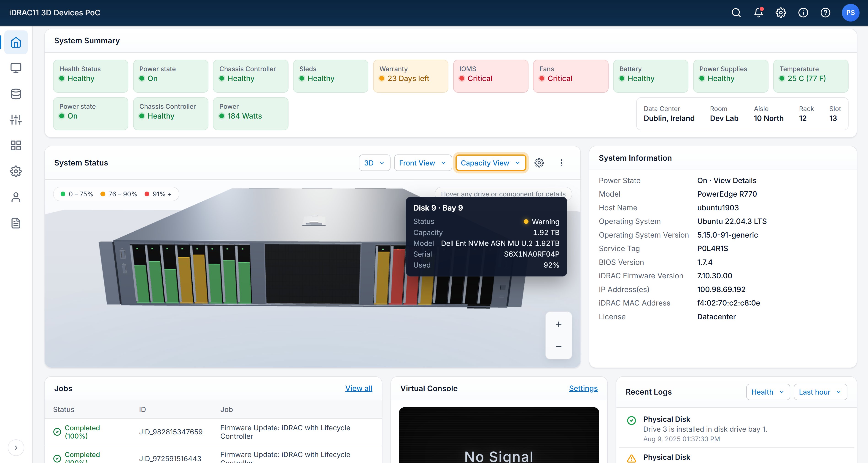The width and height of the screenshot is (868, 463).
Task: Click the model PowerEdge R770 value
Action: pos(727,194)
